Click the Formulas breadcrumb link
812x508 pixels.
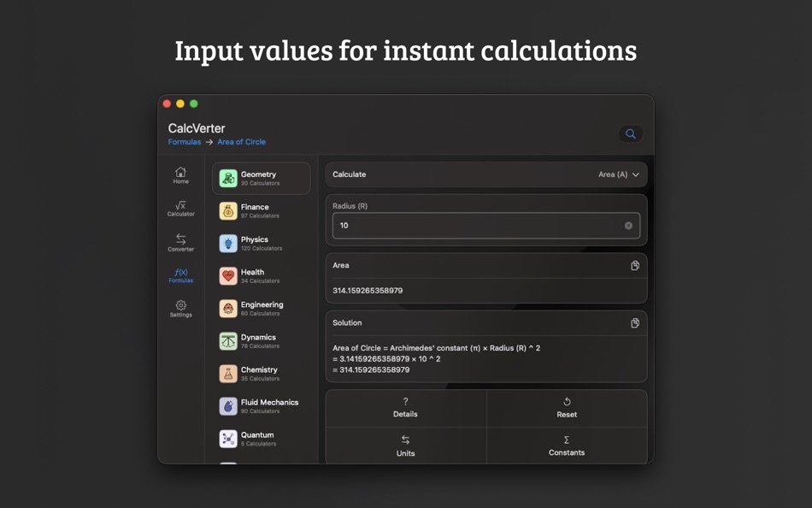(x=185, y=142)
